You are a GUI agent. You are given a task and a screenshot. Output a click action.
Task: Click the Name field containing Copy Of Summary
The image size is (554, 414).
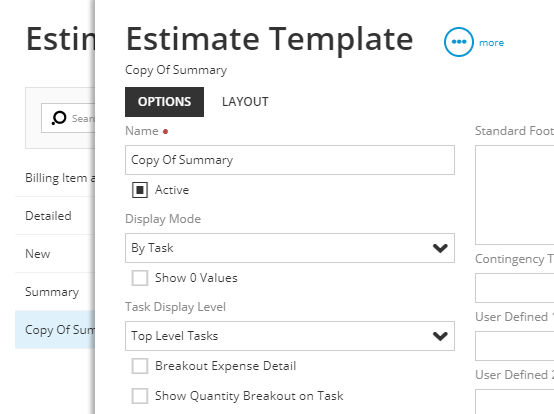(x=290, y=160)
